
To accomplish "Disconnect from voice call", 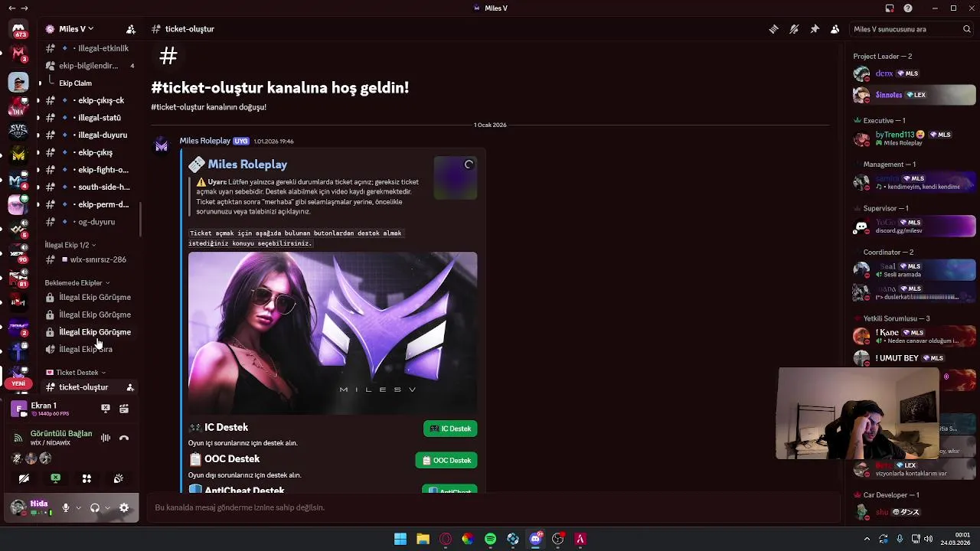I will [124, 438].
